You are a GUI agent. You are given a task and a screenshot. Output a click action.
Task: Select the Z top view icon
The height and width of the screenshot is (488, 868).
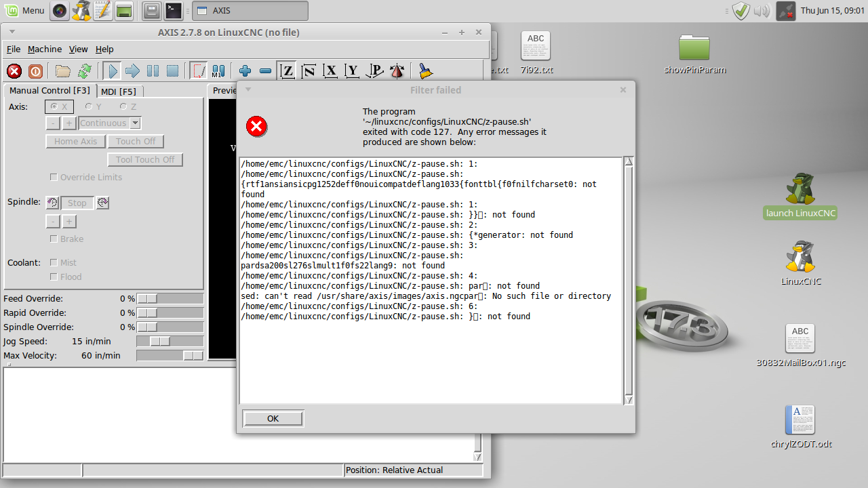click(x=288, y=70)
